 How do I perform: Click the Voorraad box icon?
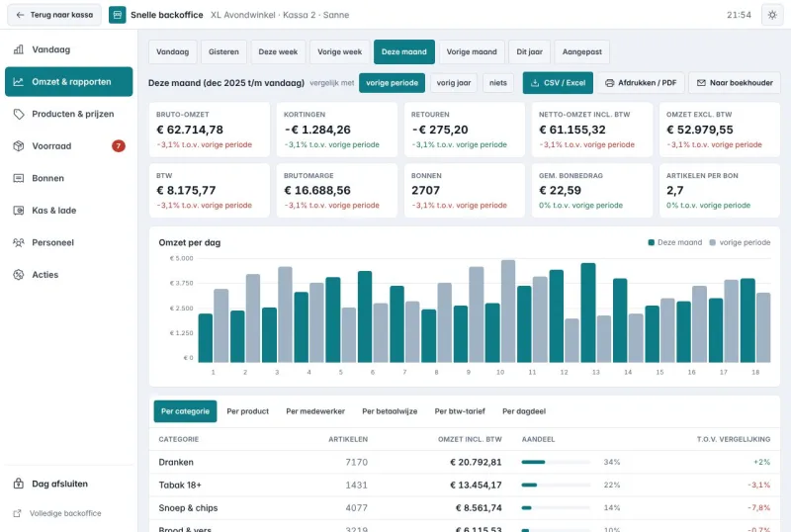18,146
